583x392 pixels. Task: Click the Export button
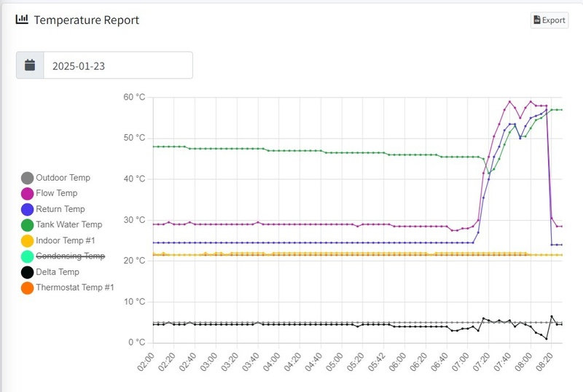(549, 20)
